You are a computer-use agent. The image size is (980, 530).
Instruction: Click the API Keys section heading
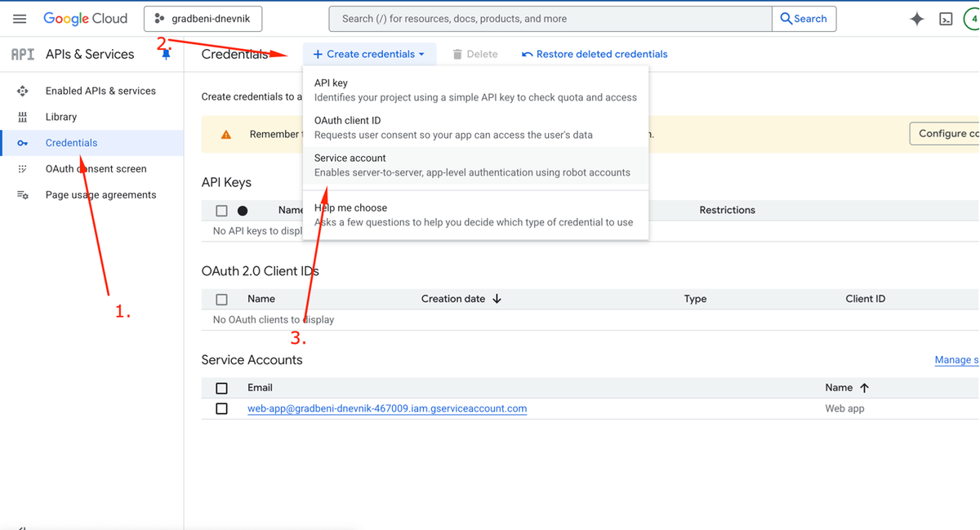(x=226, y=182)
